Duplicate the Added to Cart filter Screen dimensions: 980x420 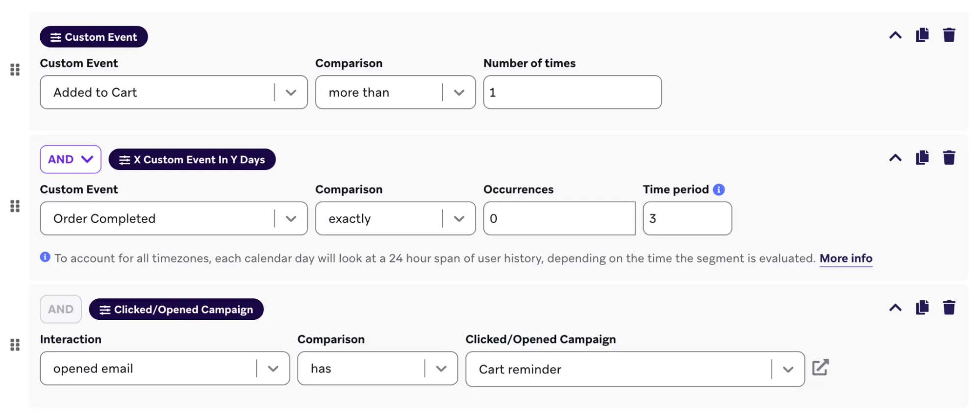(x=922, y=35)
